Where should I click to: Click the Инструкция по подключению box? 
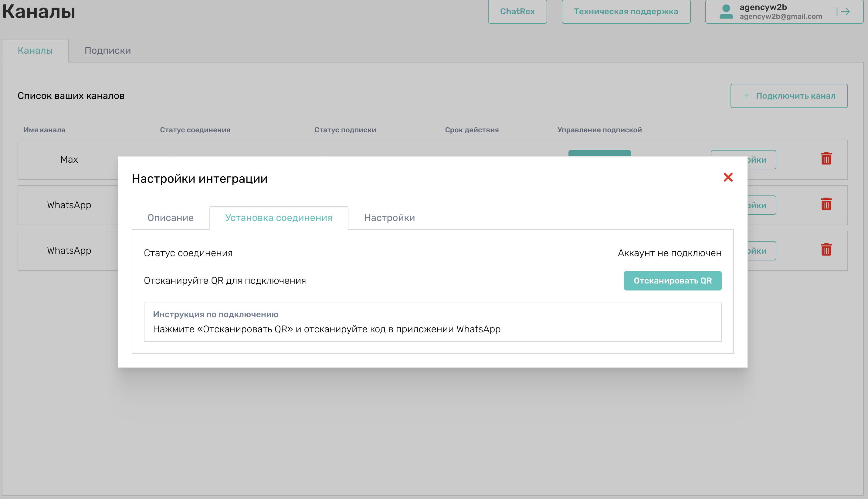coord(432,322)
